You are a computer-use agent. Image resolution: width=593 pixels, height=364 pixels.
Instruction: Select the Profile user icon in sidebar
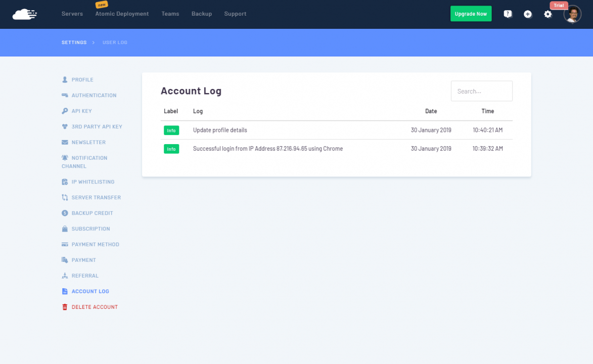point(64,79)
